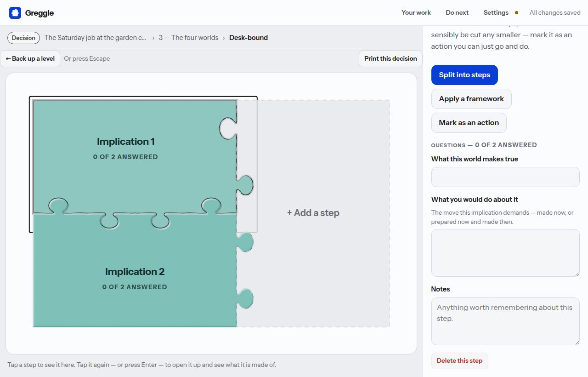Click Apply a framework
588x377 pixels.
coord(471,99)
